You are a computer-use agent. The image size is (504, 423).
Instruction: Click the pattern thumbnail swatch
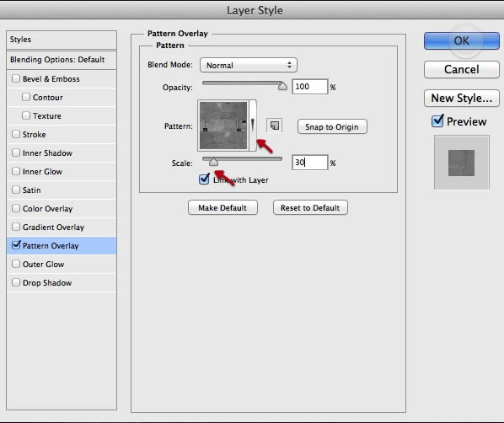(x=223, y=126)
